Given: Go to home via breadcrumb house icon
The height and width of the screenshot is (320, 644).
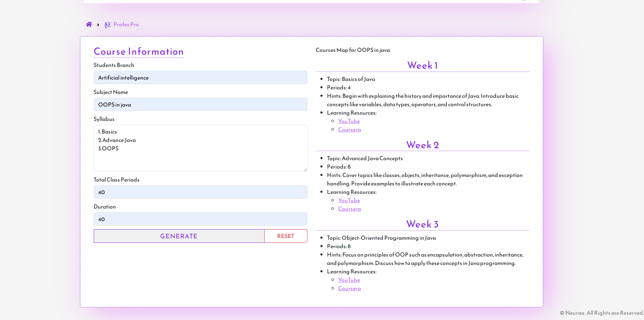Looking at the screenshot, I should click(89, 25).
